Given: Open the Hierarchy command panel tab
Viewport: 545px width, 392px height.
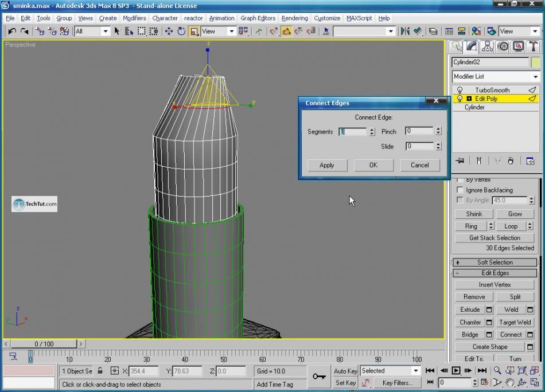Looking at the screenshot, I should pyautogui.click(x=487, y=46).
